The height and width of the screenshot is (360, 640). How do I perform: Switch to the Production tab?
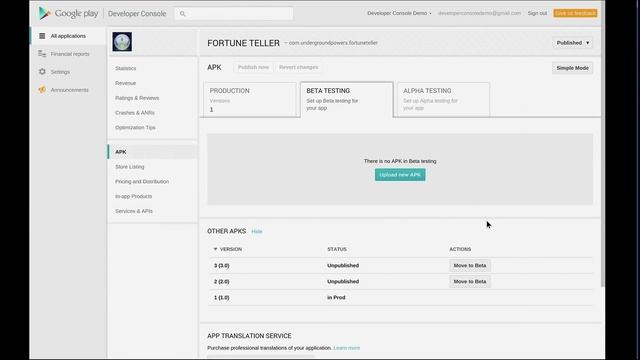click(x=249, y=100)
